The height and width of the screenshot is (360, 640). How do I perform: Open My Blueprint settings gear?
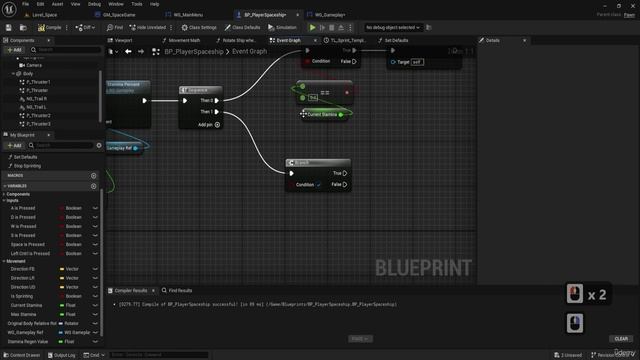99,145
